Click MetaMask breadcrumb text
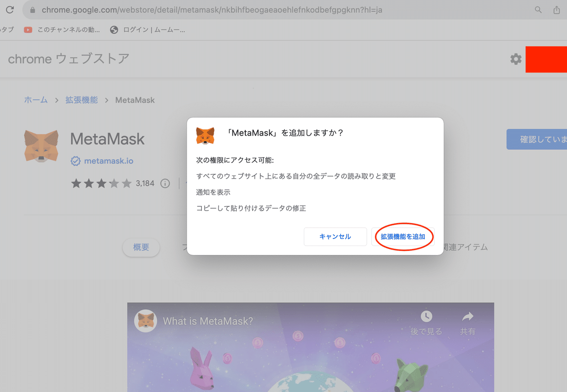 point(135,100)
